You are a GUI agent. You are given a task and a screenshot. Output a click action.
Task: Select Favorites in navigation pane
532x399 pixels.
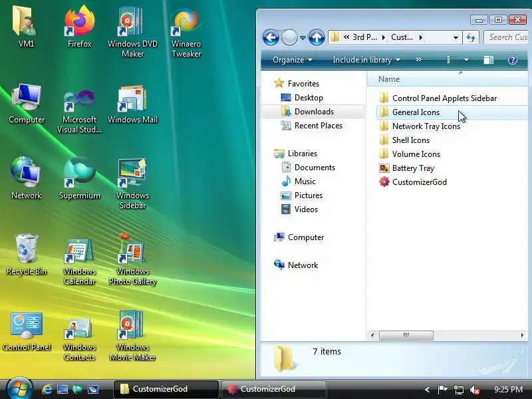[x=303, y=84]
